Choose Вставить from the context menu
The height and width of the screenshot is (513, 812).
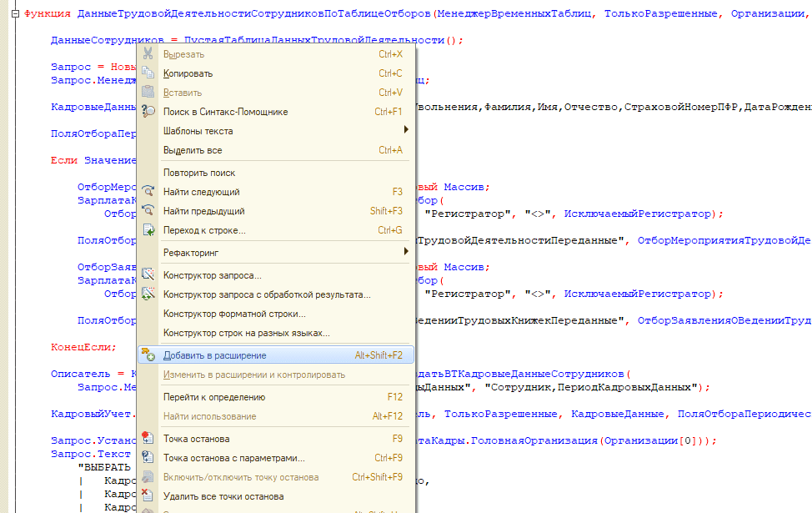tap(276, 93)
